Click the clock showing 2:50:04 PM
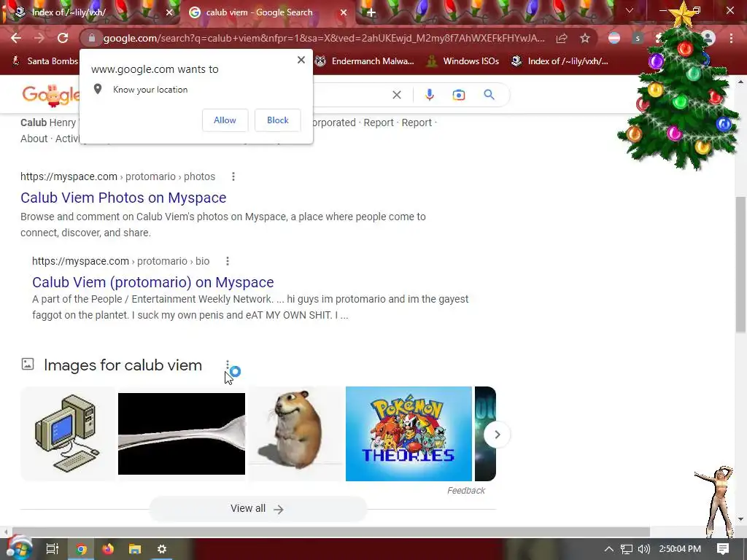The height and width of the screenshot is (560, 747). click(680, 549)
